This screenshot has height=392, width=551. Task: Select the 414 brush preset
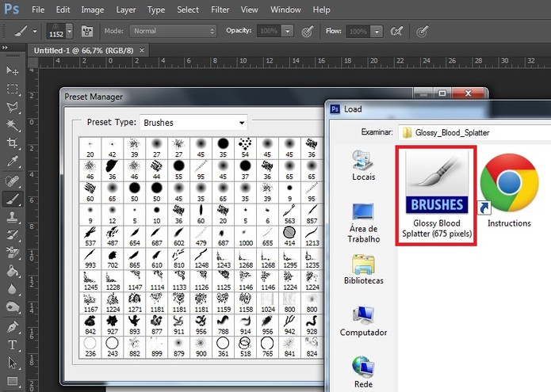click(289, 237)
